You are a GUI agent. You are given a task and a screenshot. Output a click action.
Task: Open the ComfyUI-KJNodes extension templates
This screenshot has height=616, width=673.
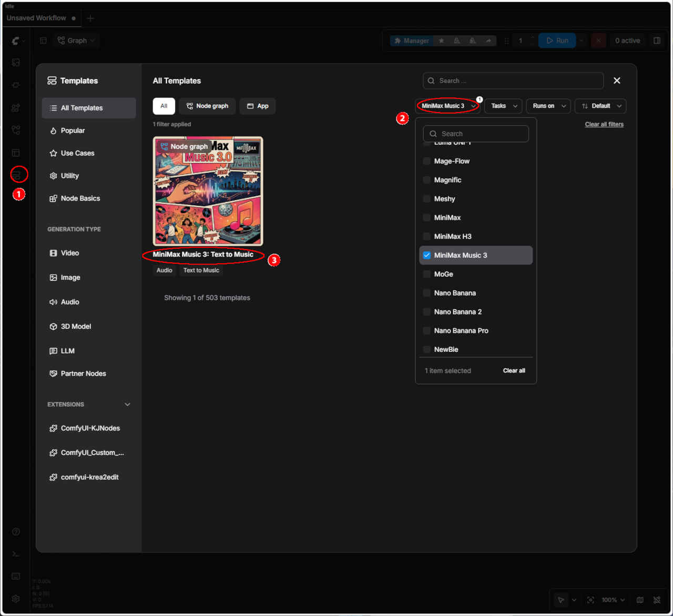89,428
